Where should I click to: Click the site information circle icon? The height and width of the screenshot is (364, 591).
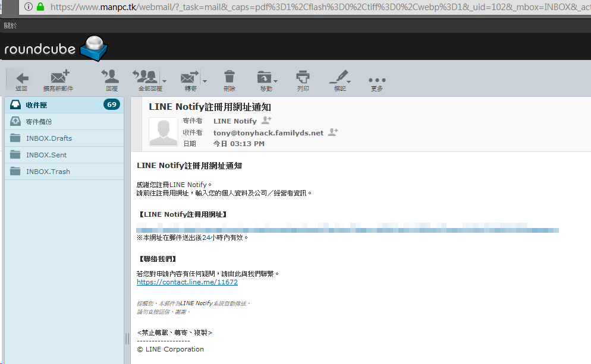point(29,7)
